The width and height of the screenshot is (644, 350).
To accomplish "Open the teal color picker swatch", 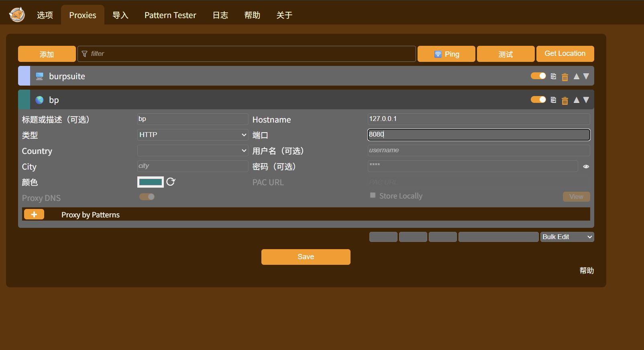I will 151,182.
